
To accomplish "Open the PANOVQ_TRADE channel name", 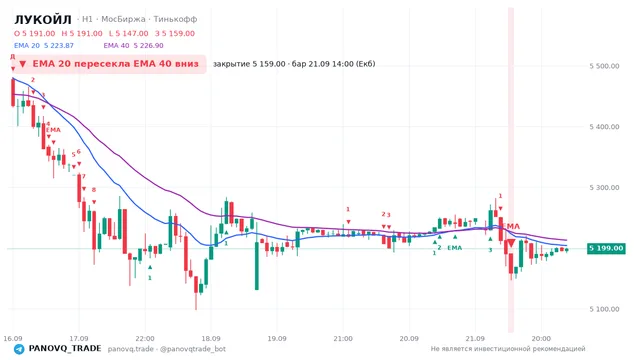I will coord(65,349).
